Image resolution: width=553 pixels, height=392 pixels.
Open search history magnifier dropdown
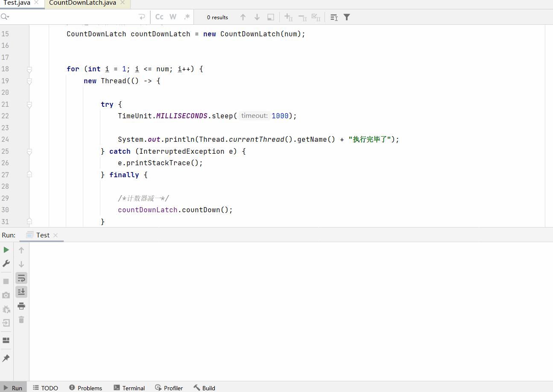tap(5, 17)
